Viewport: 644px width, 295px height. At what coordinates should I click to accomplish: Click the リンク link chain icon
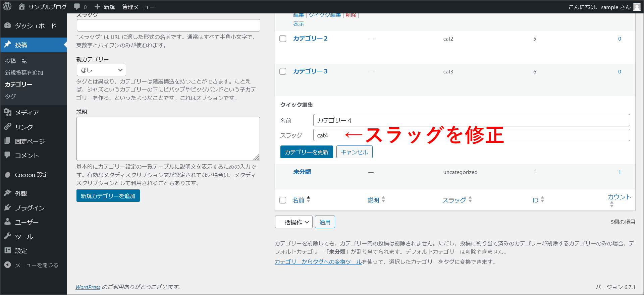[x=8, y=127]
